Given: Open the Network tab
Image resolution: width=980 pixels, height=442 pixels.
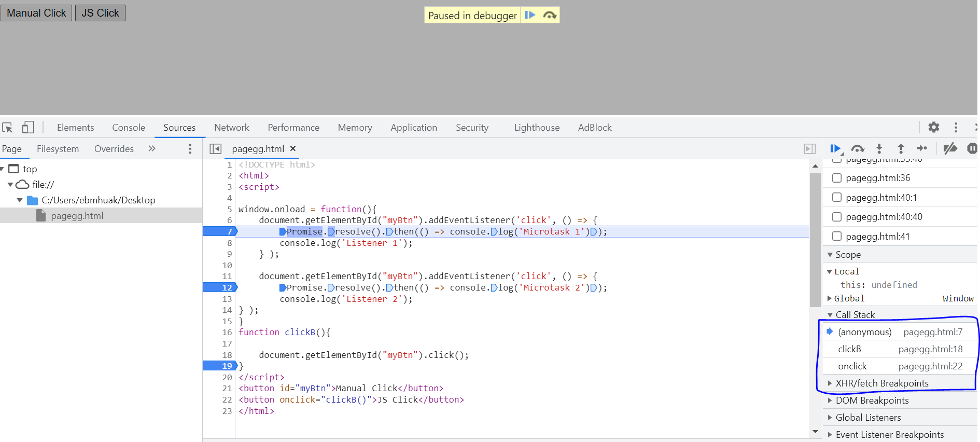Looking at the screenshot, I should (x=232, y=128).
